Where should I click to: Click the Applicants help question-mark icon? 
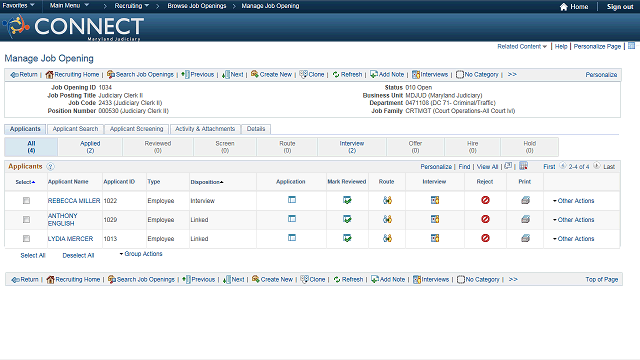point(50,167)
